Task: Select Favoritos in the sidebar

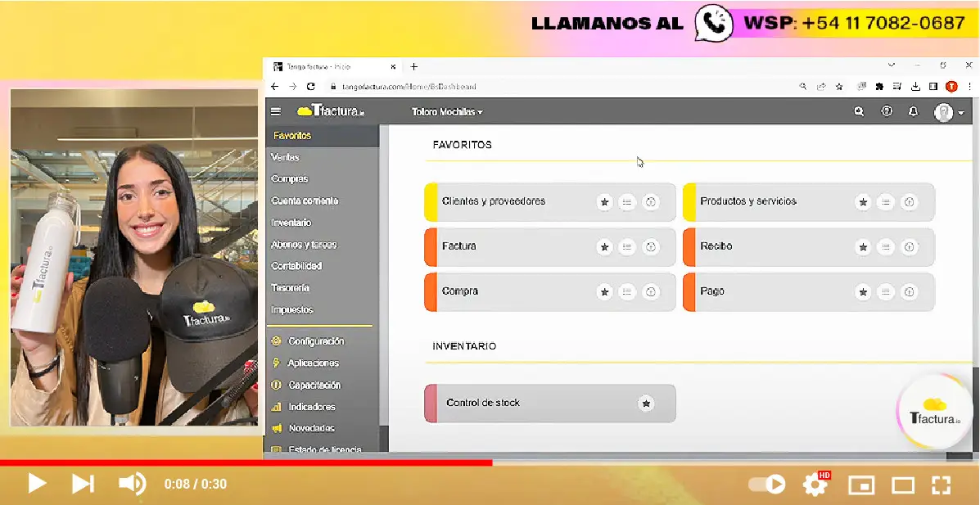Action: click(x=323, y=136)
